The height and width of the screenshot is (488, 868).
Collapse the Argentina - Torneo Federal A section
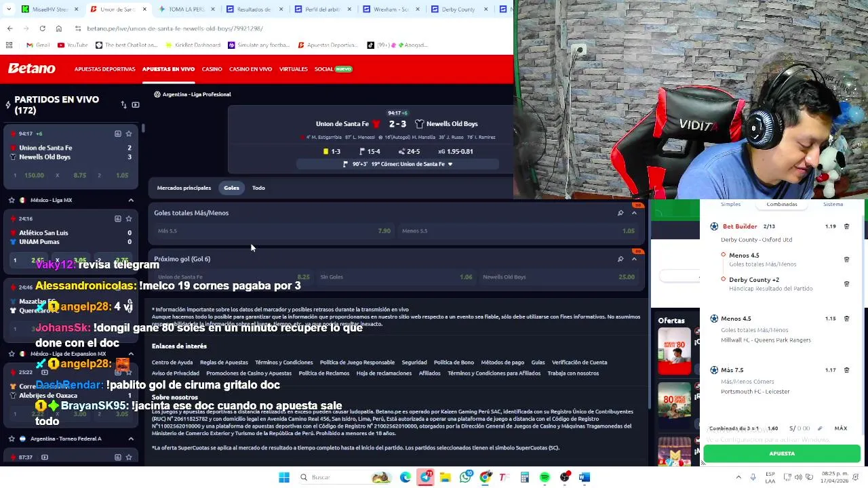pos(131,439)
